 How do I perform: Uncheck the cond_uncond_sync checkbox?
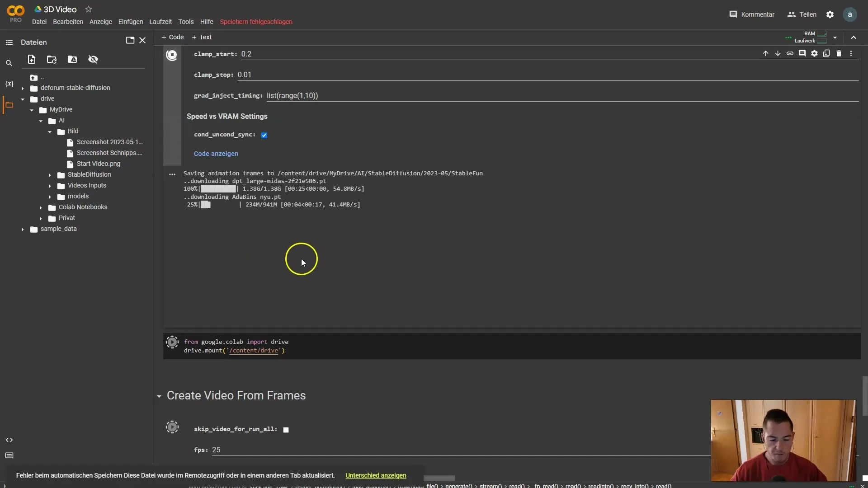coord(264,135)
